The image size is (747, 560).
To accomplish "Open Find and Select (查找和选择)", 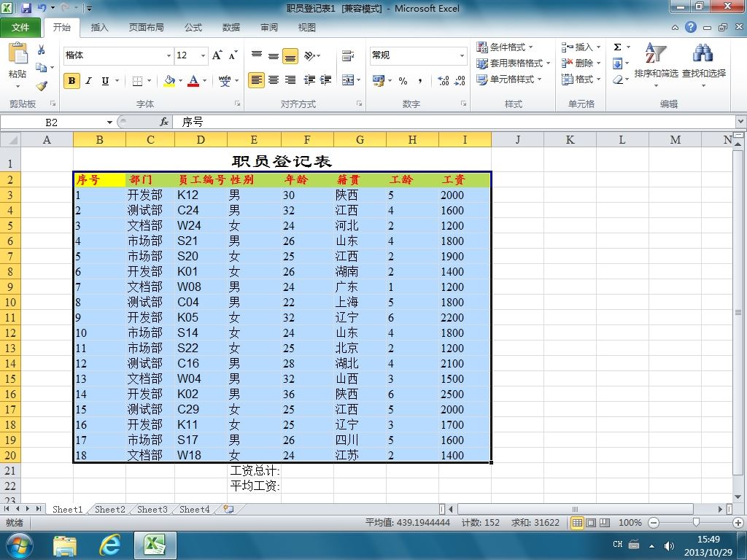I will (x=704, y=65).
